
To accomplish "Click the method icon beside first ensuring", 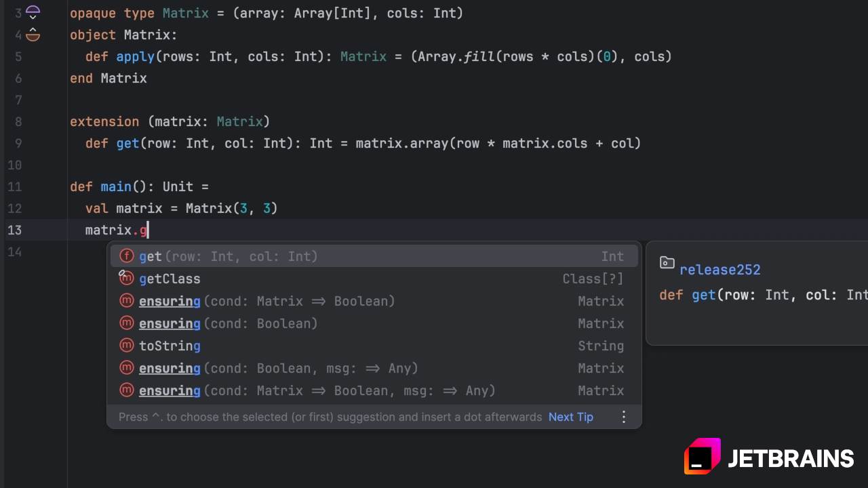I will coord(126,301).
